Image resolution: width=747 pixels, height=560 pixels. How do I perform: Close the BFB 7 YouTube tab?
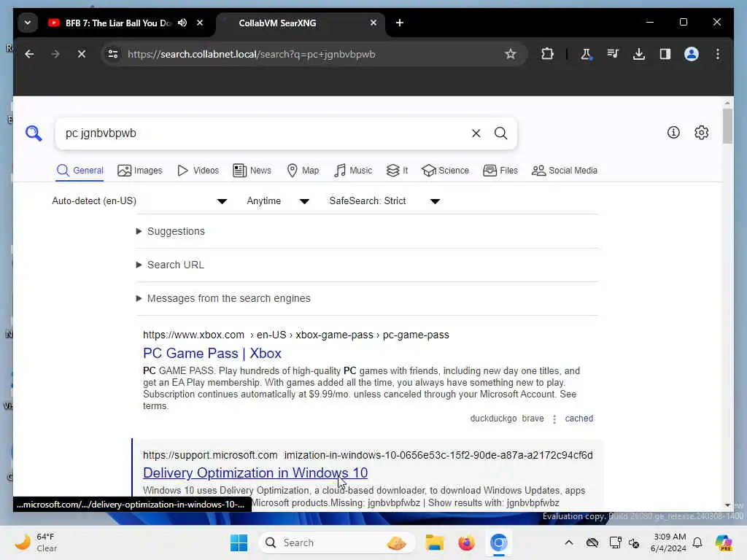pos(200,23)
